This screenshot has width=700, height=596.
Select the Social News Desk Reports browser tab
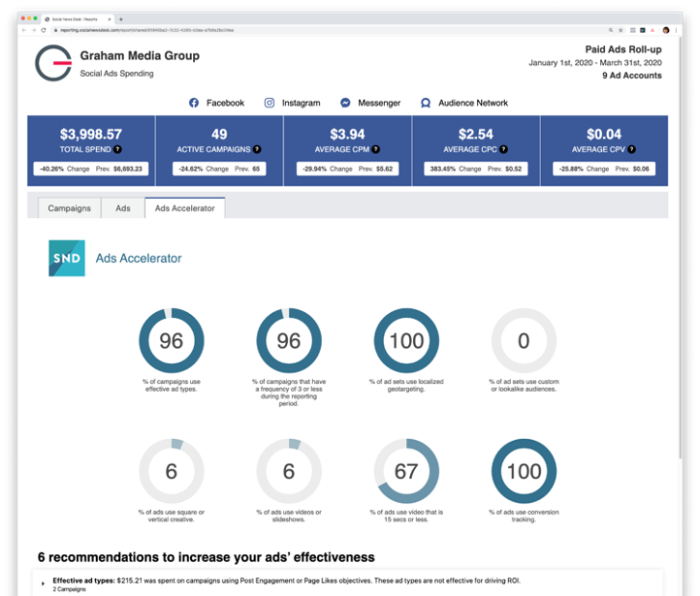(79, 19)
